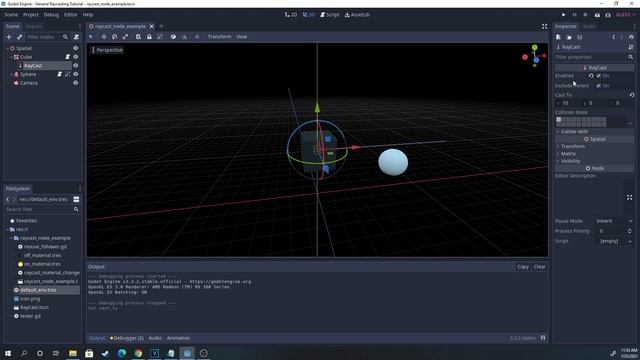This screenshot has height=360, width=640.
Task: Enable first collision mask layer bit
Action: 559,119
